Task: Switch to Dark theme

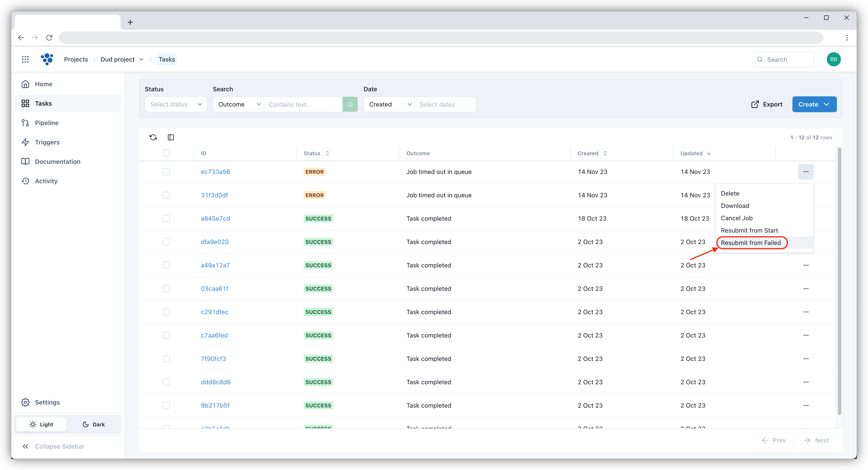Action: (94, 425)
